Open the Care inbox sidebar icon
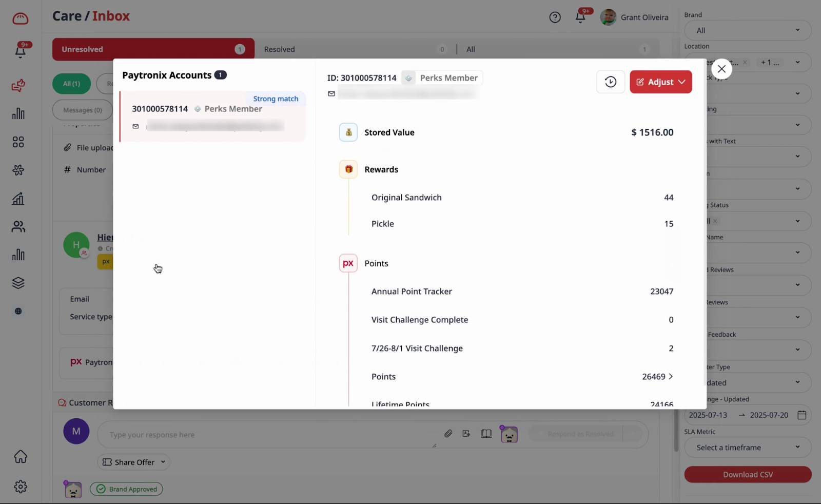 [x=18, y=85]
